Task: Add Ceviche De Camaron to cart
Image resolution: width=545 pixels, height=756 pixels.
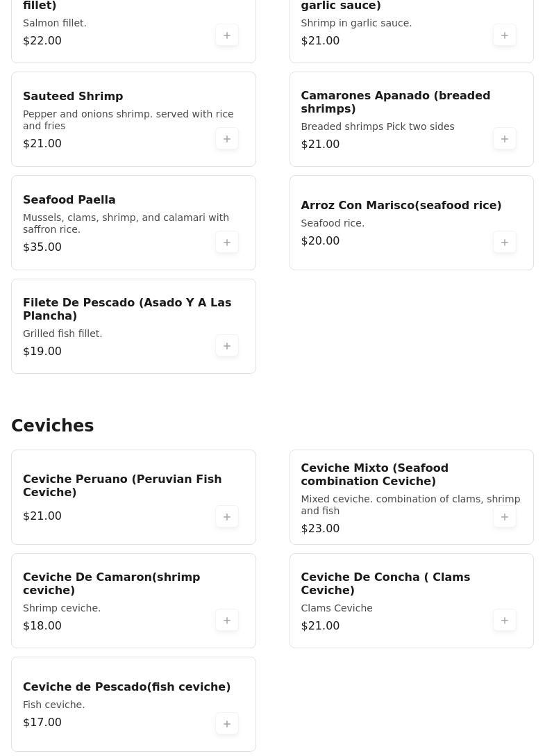Action: point(227,621)
